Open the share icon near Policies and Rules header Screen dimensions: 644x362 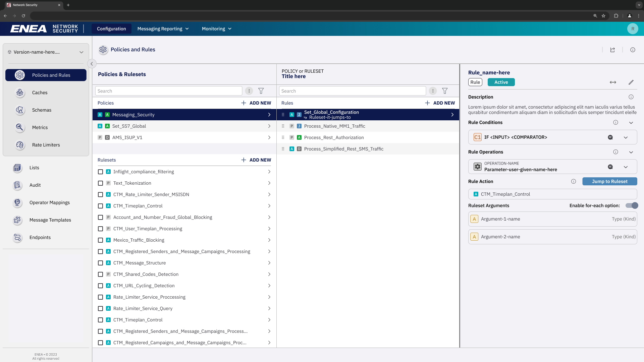click(x=612, y=50)
